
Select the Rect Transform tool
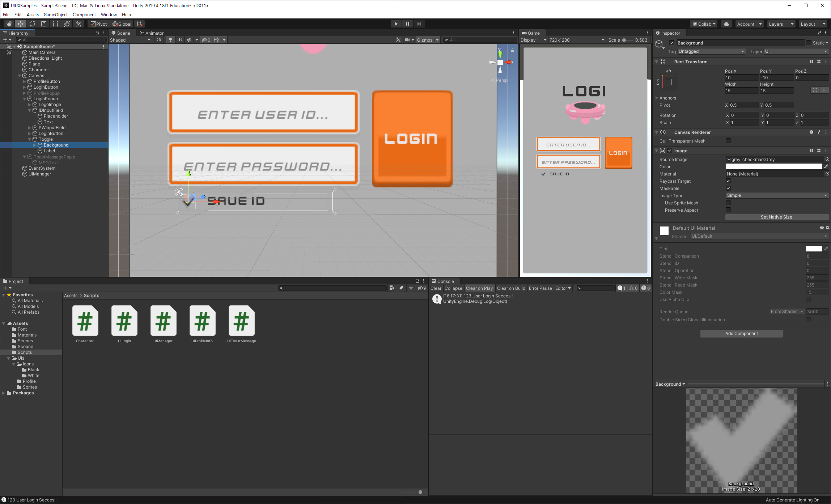pos(55,24)
